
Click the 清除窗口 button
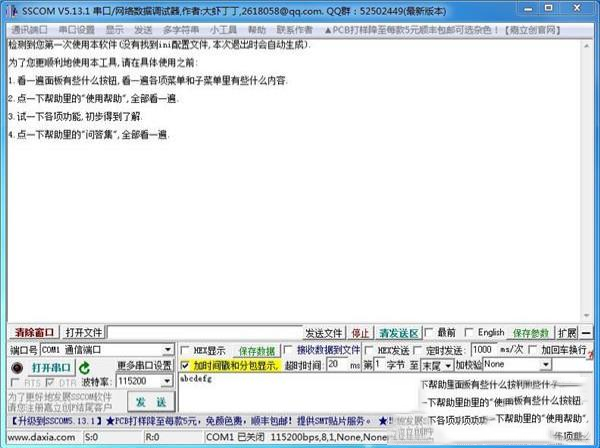tap(35, 332)
